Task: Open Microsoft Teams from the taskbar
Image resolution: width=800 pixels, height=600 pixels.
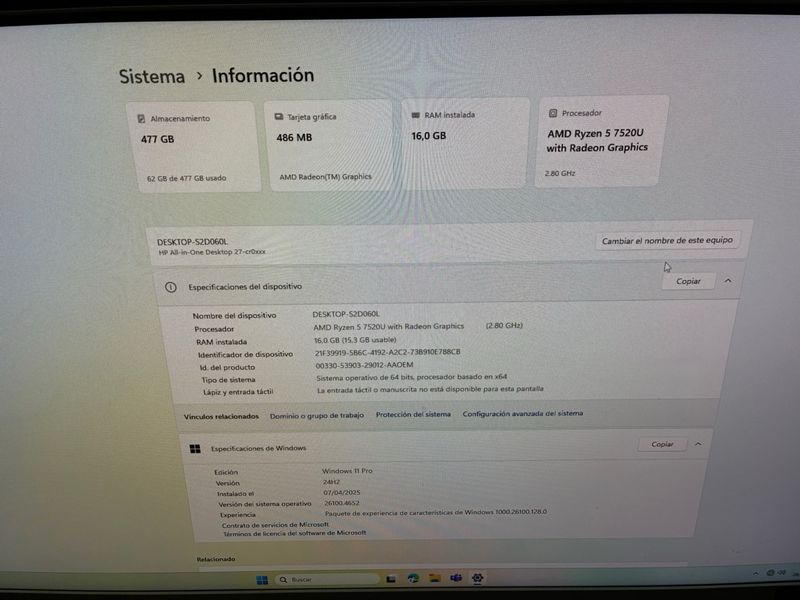Action: pos(456,578)
